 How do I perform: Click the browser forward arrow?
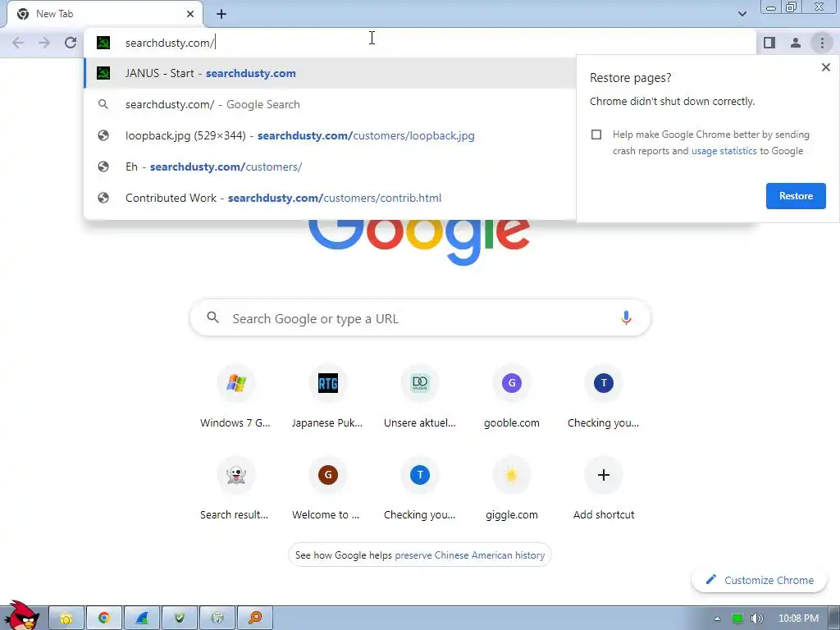point(44,43)
